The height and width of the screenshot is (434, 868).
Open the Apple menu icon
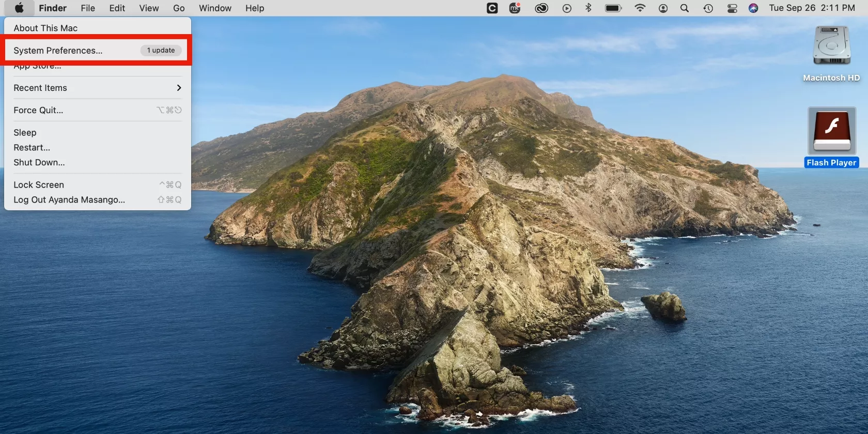click(19, 8)
